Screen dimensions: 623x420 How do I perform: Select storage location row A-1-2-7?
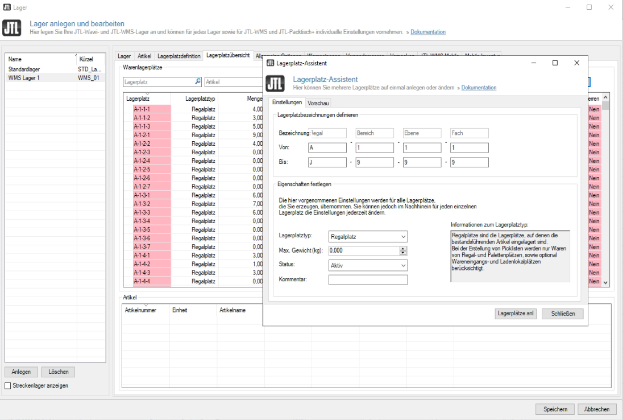(x=193, y=186)
